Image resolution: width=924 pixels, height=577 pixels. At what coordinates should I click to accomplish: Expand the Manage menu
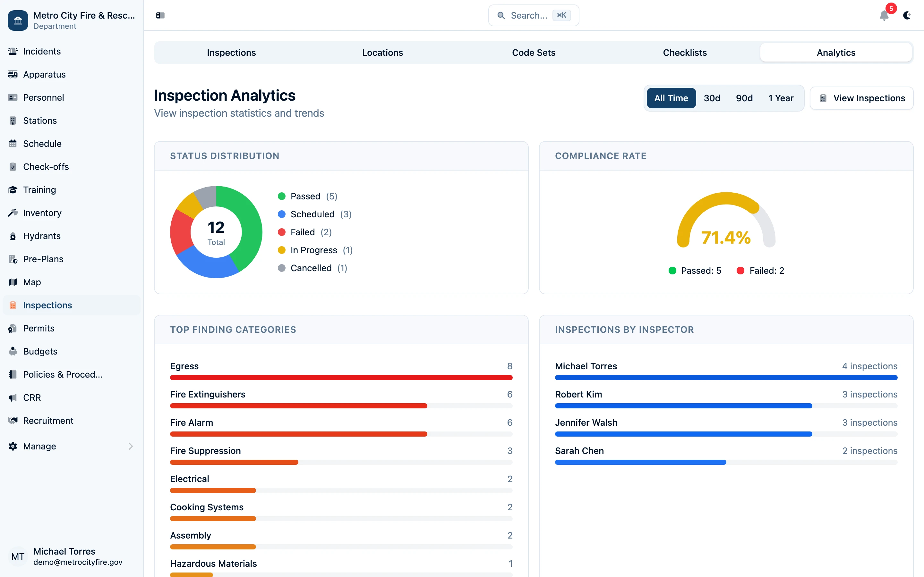(39, 446)
